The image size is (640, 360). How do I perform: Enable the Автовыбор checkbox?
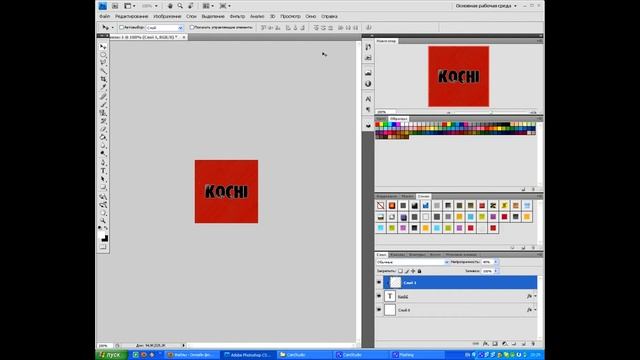pyautogui.click(x=121, y=27)
